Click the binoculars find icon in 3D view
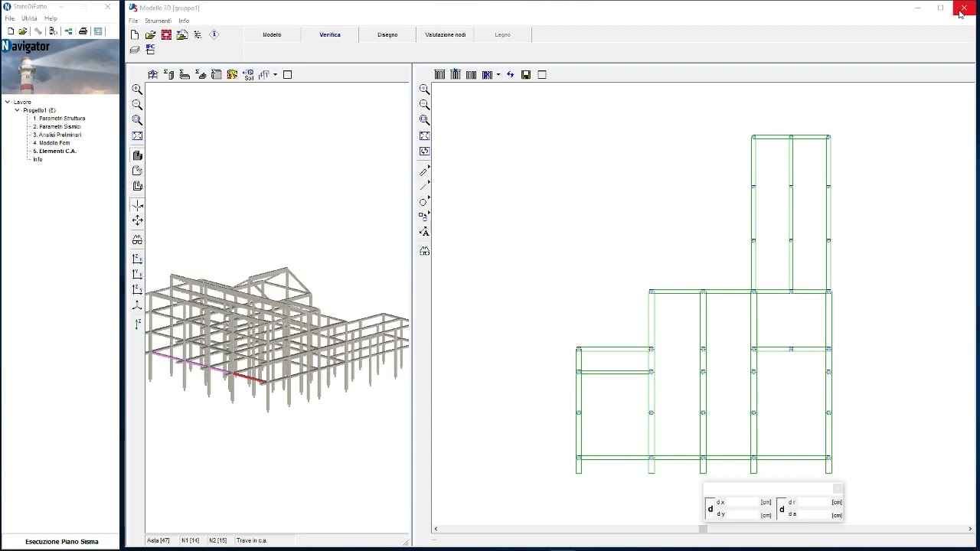Screen dimensions: 980x551 [137, 240]
